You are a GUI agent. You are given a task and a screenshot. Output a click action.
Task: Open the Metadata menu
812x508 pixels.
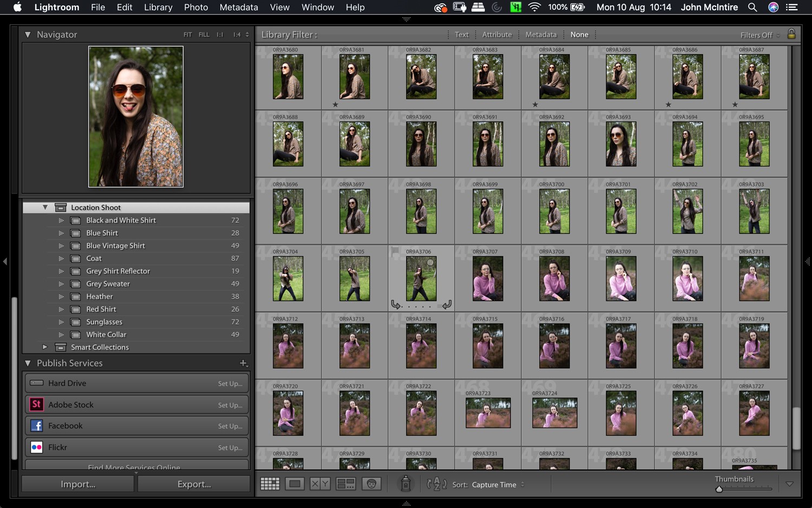pos(238,7)
